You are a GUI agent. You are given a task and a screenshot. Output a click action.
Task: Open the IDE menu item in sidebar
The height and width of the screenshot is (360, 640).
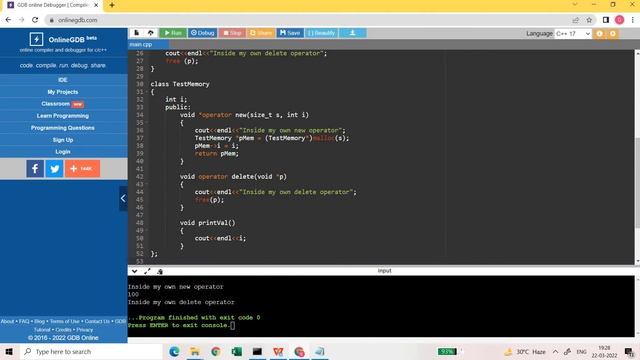point(63,80)
